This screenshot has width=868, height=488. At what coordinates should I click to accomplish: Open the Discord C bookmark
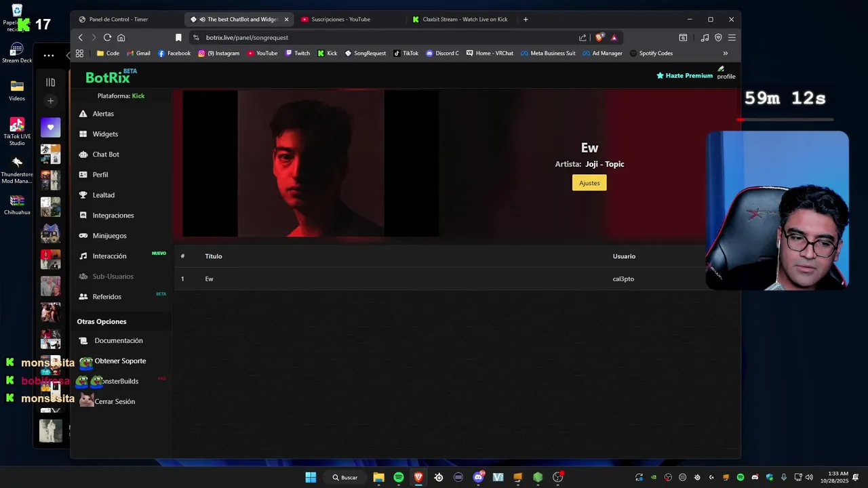tap(442, 53)
